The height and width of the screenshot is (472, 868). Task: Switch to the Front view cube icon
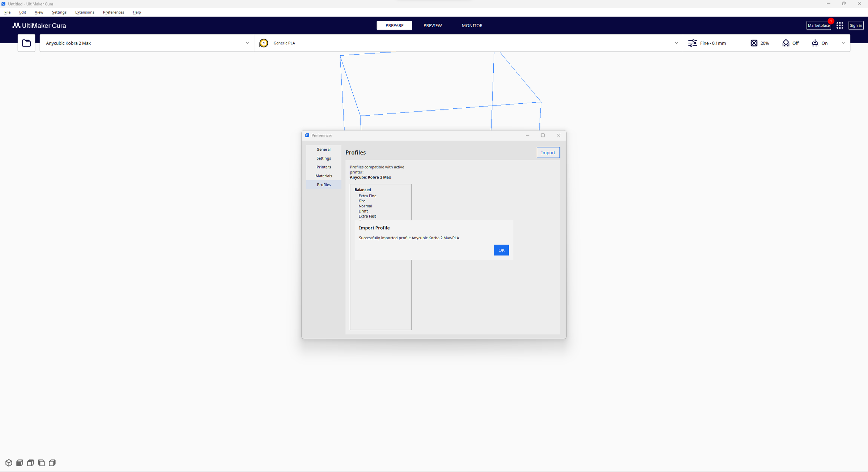(19, 463)
